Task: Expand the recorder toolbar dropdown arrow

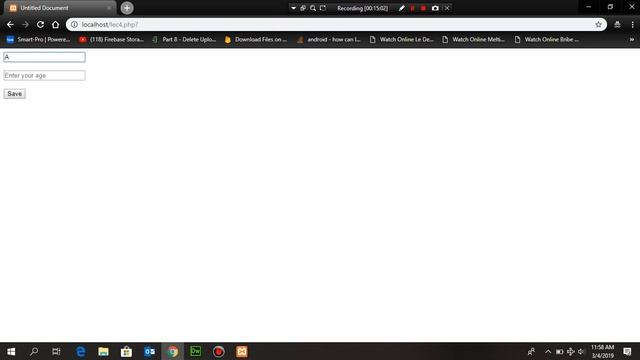Action: [293, 8]
